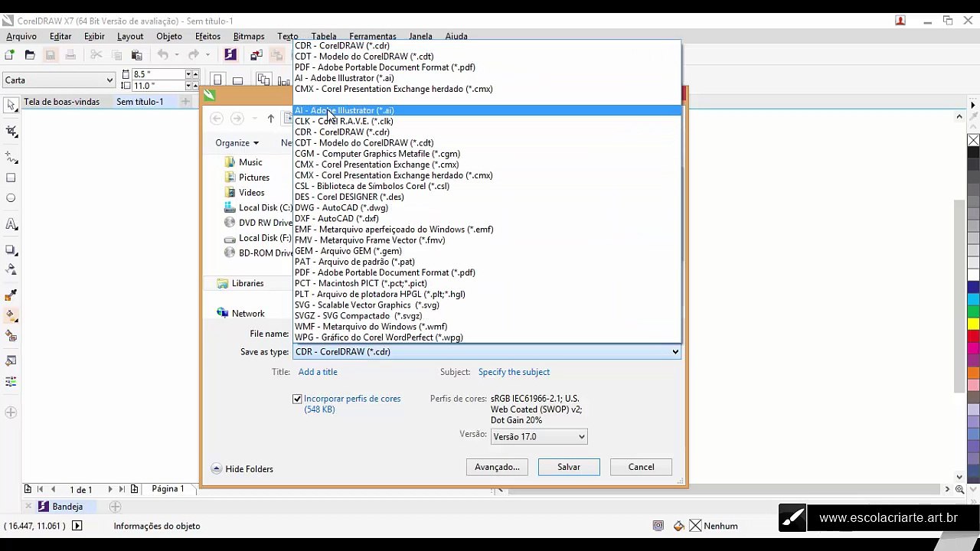Open the Efeitos menu
980x551 pixels.
[x=207, y=36]
